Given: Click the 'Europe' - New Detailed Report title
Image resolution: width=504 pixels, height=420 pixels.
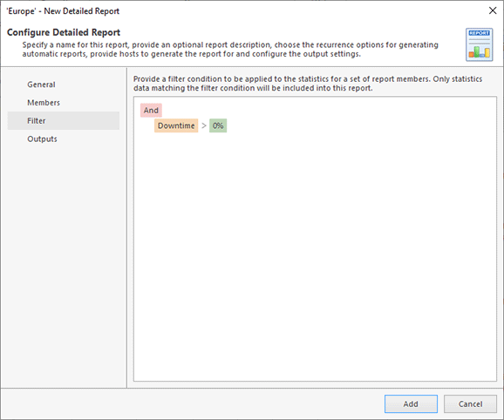Looking at the screenshot, I should (x=63, y=11).
